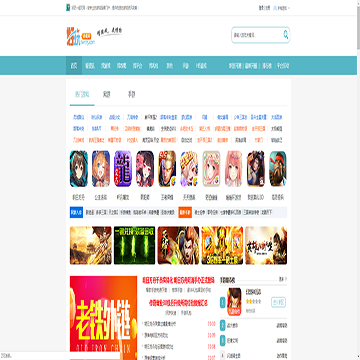Click the star rating under the top-ranked game
The height and width of the screenshot is (360, 360).
(x=253, y=301)
